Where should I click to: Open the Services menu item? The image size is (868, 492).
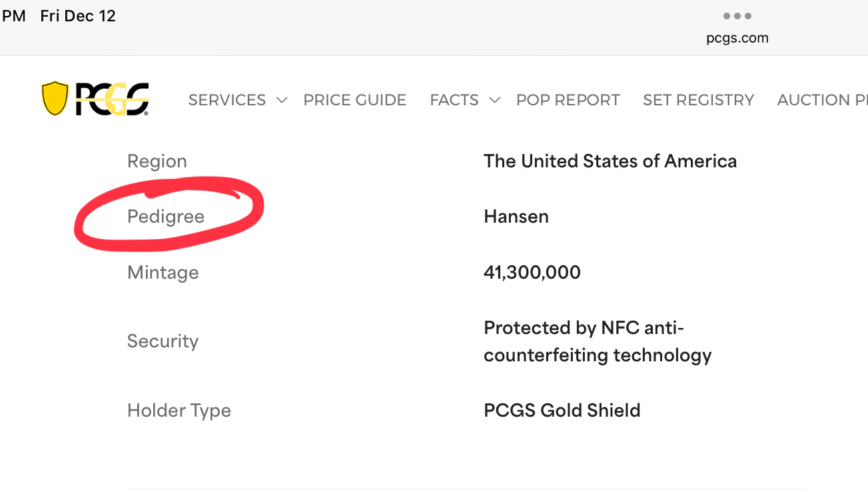[226, 100]
